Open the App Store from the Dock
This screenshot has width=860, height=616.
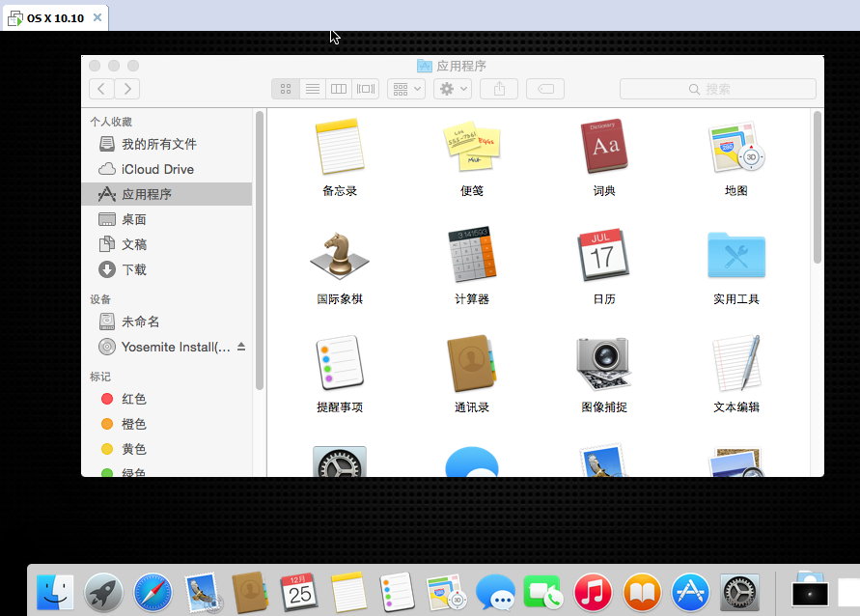point(690,593)
